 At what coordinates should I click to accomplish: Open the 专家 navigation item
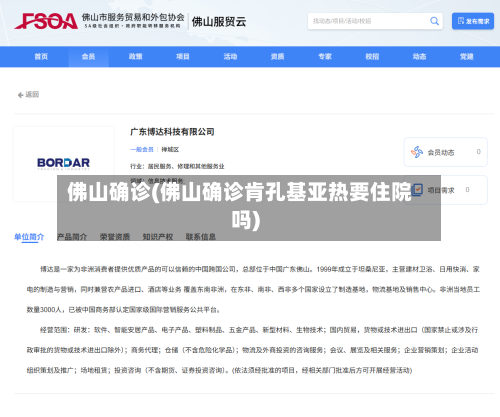pyautogui.click(x=325, y=57)
